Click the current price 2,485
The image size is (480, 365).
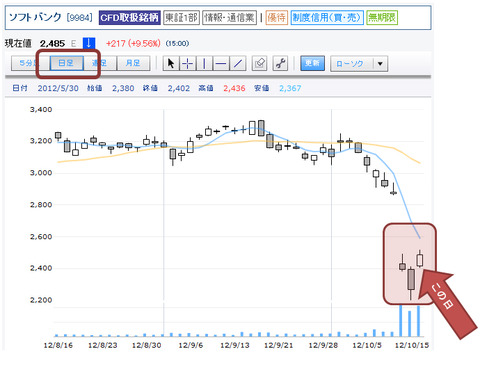point(52,44)
